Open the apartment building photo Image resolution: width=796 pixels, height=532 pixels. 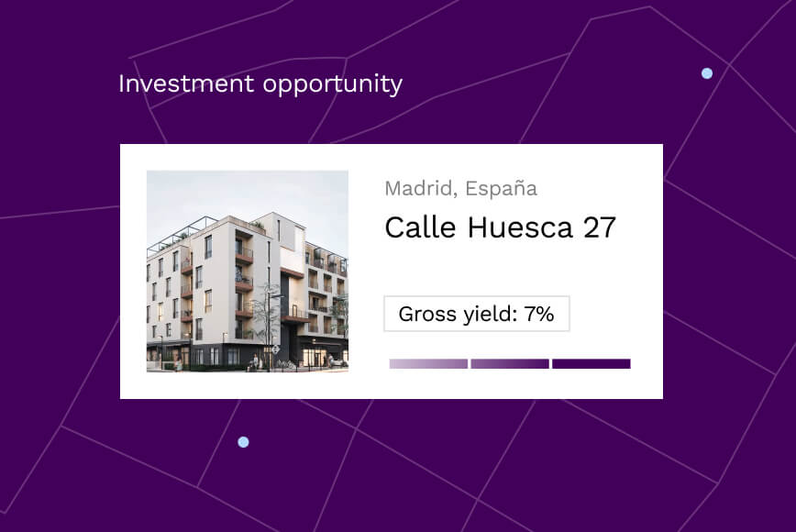[248, 272]
